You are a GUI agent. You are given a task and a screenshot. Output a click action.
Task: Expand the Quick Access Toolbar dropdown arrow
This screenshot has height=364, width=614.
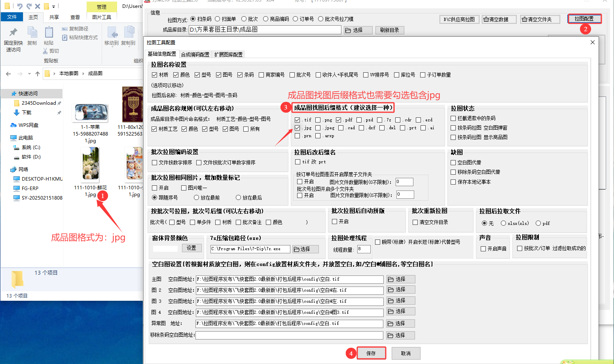(54, 6)
